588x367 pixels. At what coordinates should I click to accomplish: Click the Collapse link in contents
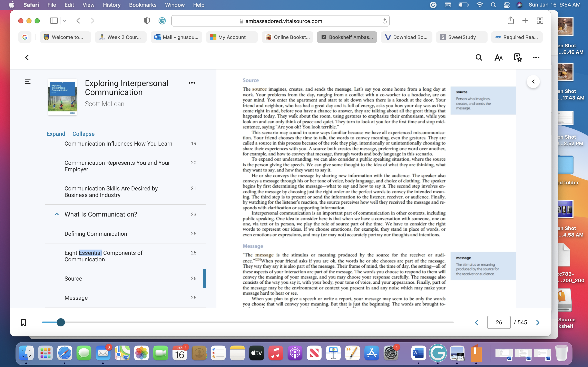[83, 134]
